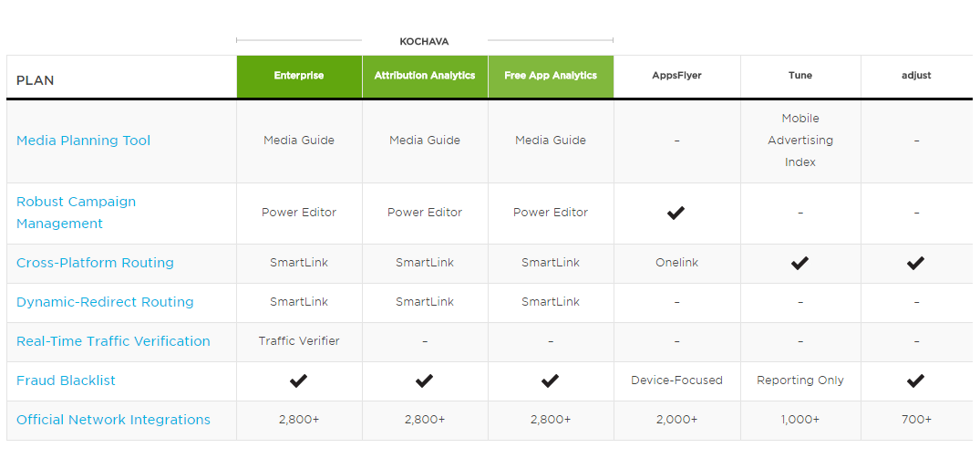Open the Fraud Blacklist link

click(x=66, y=380)
